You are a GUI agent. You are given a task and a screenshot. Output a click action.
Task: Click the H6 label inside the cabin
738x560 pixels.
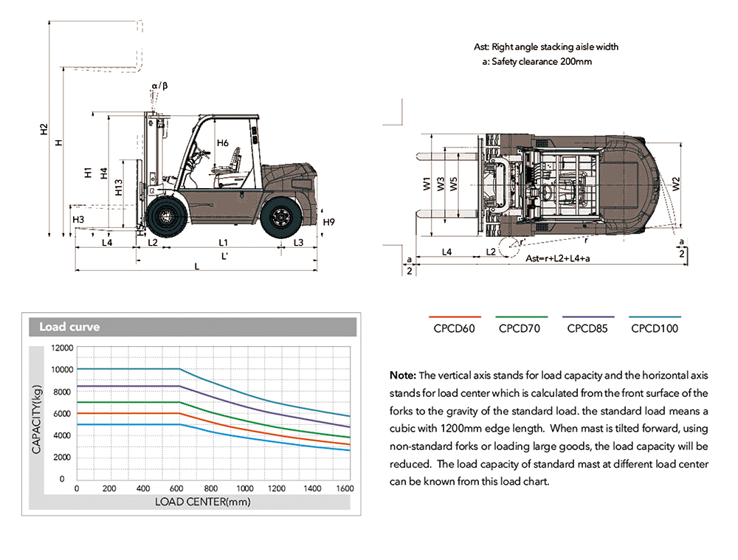pos(223,143)
